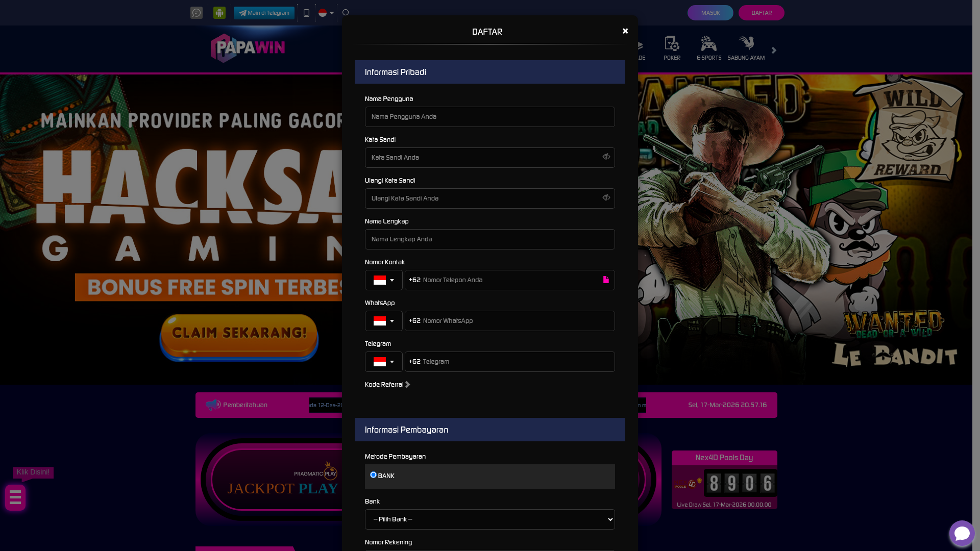
Task: Click the Wanted Le Bandit game artwork
Action: [x=804, y=230]
